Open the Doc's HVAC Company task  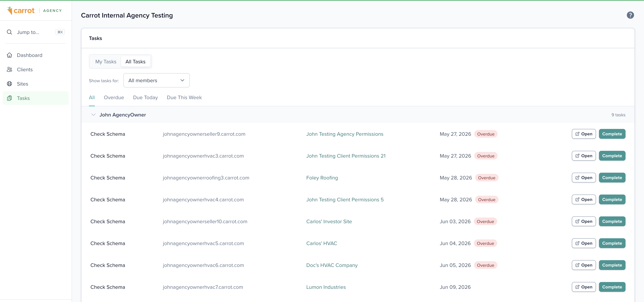584,265
